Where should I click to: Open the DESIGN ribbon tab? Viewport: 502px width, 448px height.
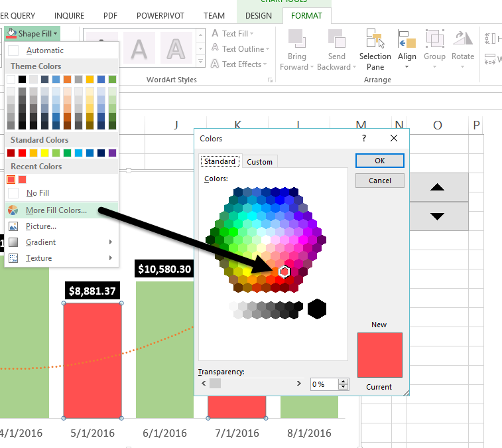click(258, 15)
